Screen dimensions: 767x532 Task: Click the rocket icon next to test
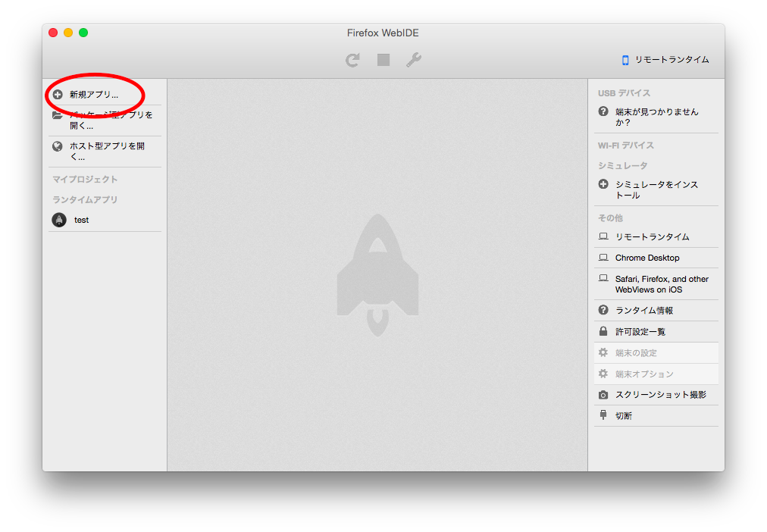pos(59,220)
